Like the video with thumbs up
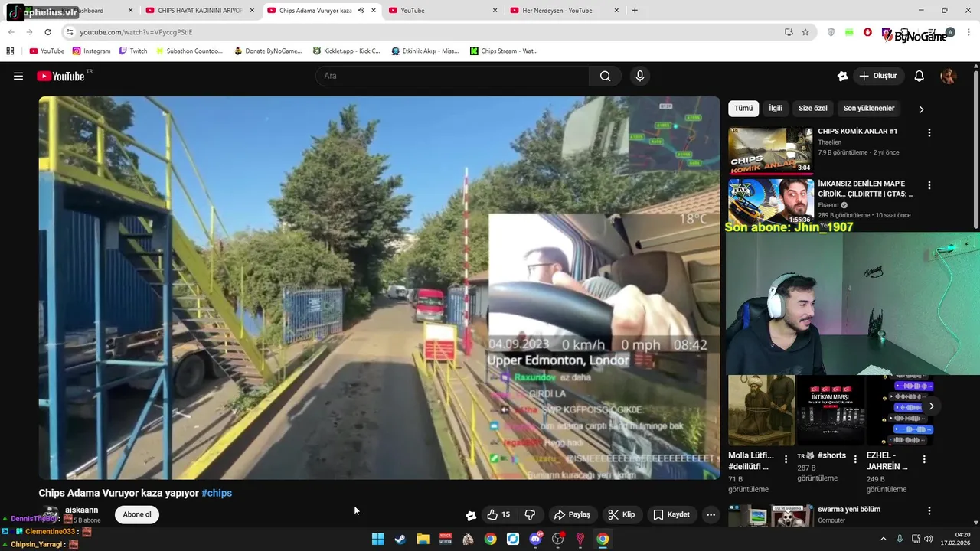Viewport: 980px width, 551px height. click(x=498, y=514)
